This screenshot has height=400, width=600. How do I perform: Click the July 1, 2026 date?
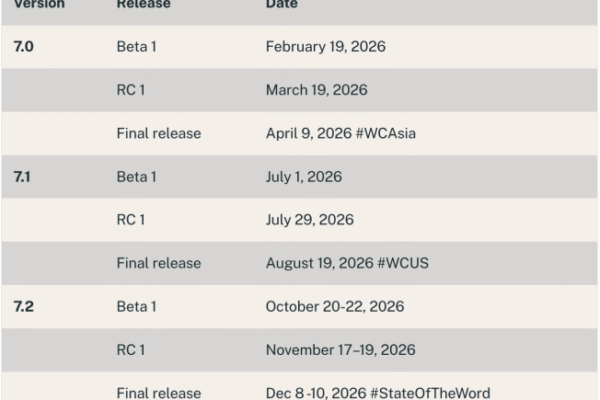pyautogui.click(x=304, y=177)
